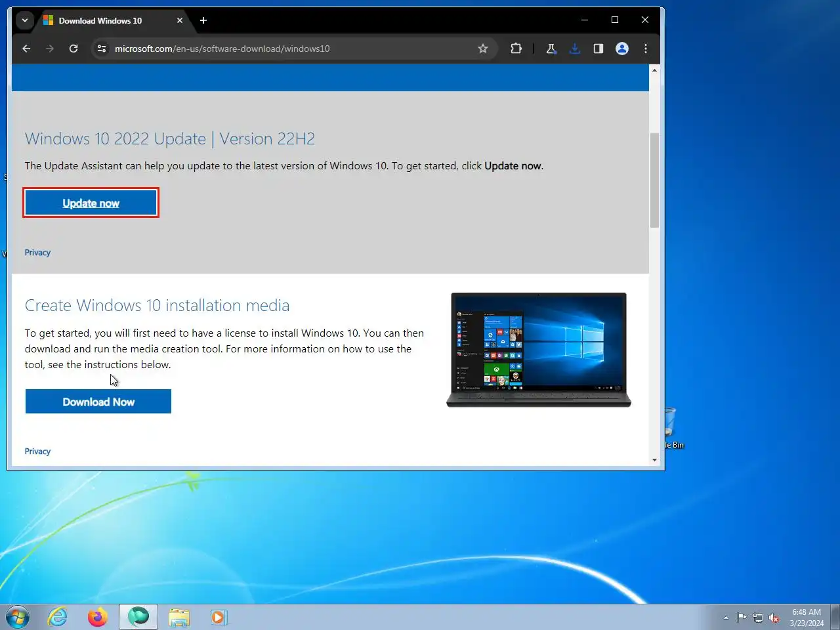Click the page scrollbar thumb
Screen dimensions: 840x630
[654, 180]
